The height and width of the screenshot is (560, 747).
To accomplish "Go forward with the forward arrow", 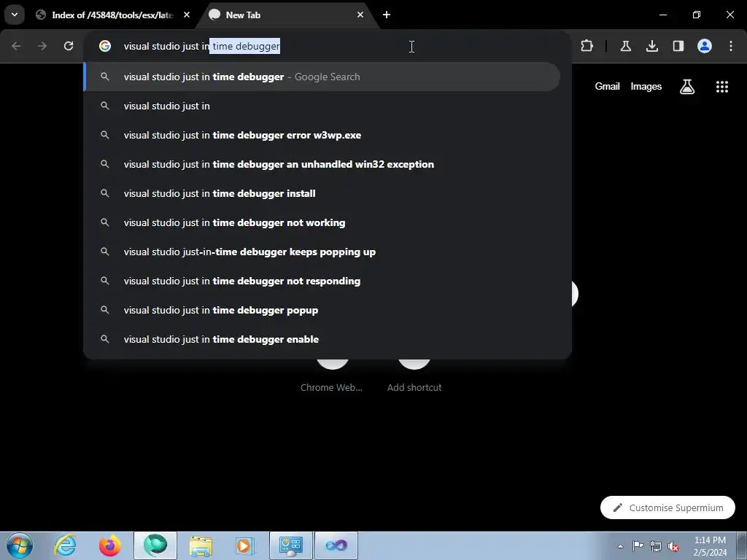I will point(42,46).
